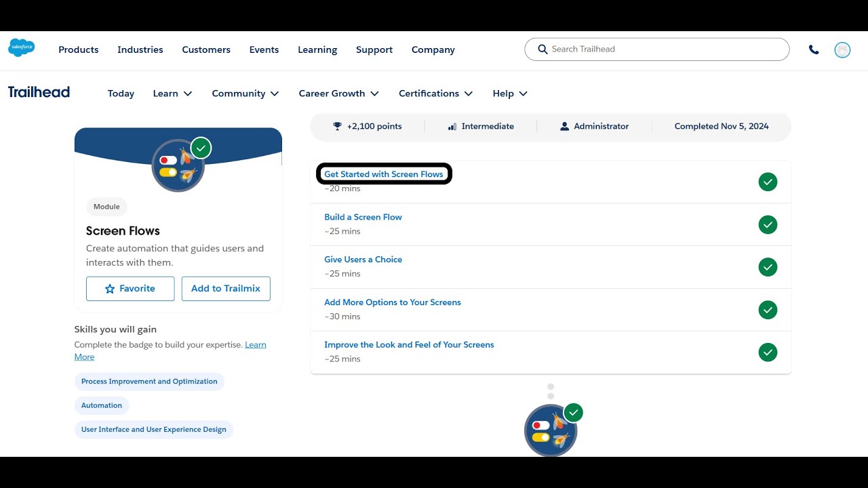Expand the Help dropdown menu
This screenshot has width=868, height=488.
[510, 94]
